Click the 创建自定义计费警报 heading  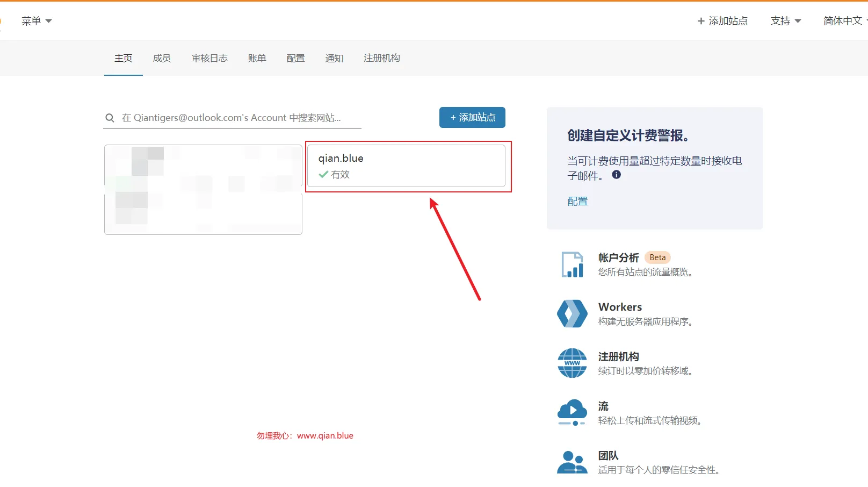pyautogui.click(x=628, y=135)
